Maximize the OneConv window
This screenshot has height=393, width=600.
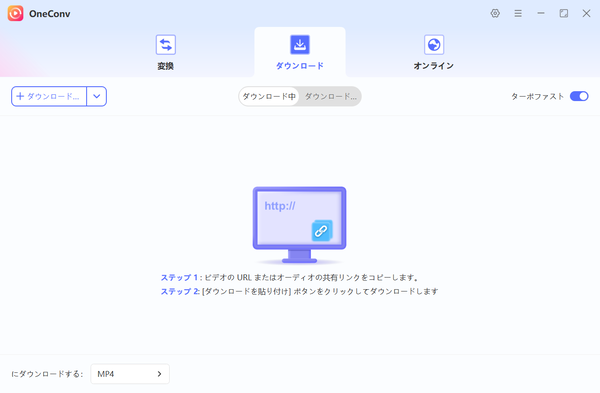563,13
